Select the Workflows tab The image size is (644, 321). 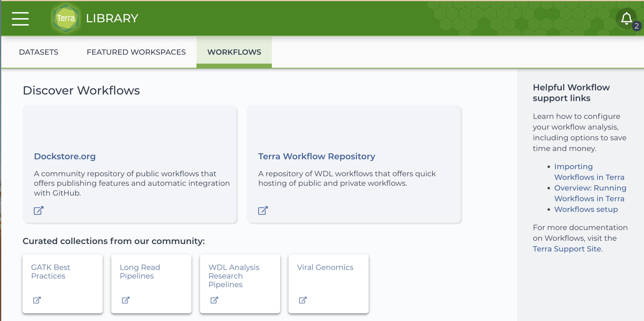(x=234, y=52)
